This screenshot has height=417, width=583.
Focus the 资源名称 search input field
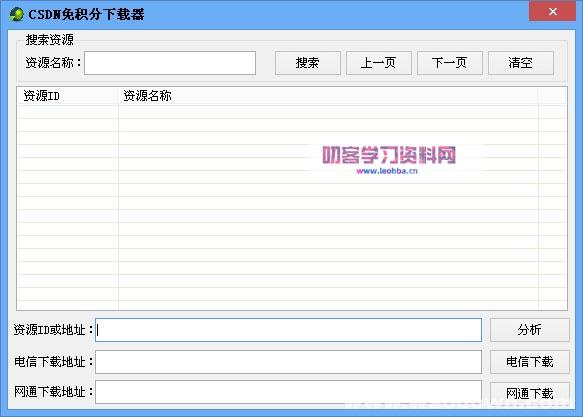[170, 63]
